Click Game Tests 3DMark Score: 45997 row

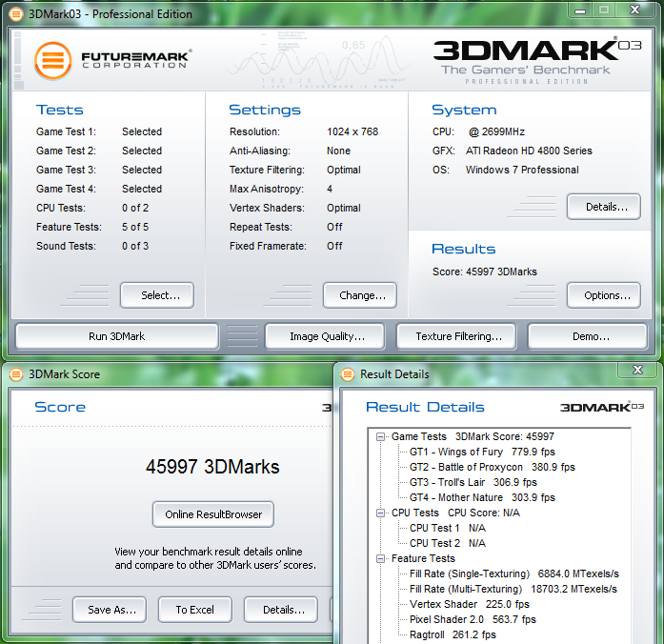click(473, 436)
